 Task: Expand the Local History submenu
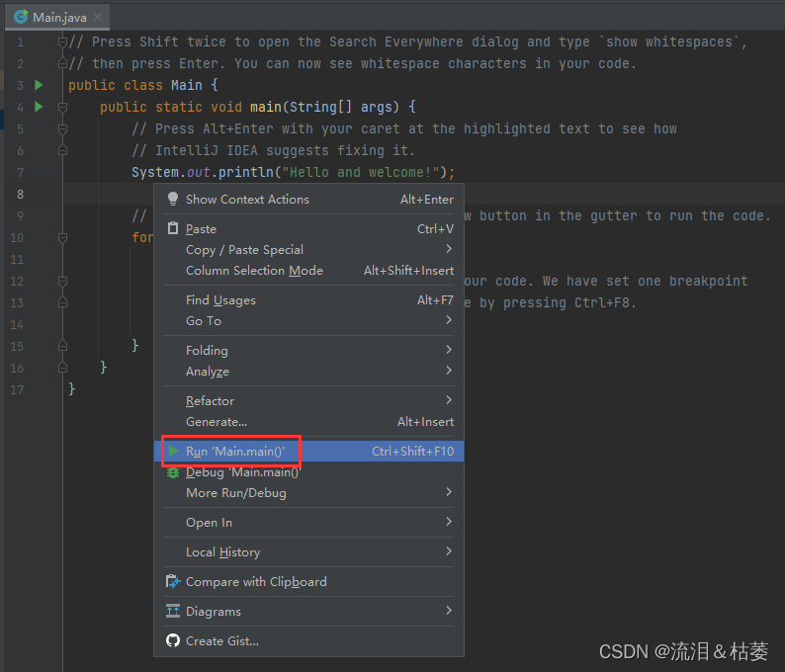(308, 551)
